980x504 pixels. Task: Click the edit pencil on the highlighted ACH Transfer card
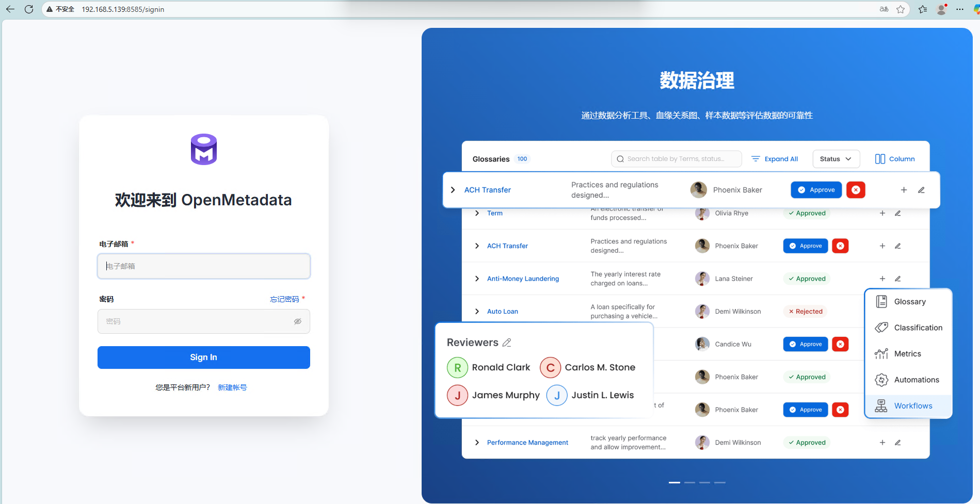(921, 190)
